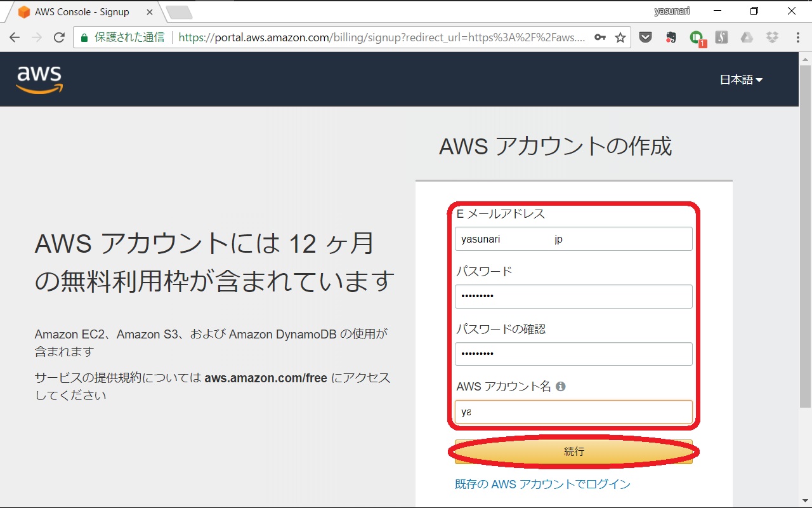Reload the page with refresh icon
This screenshot has height=508, width=812.
[x=59, y=37]
